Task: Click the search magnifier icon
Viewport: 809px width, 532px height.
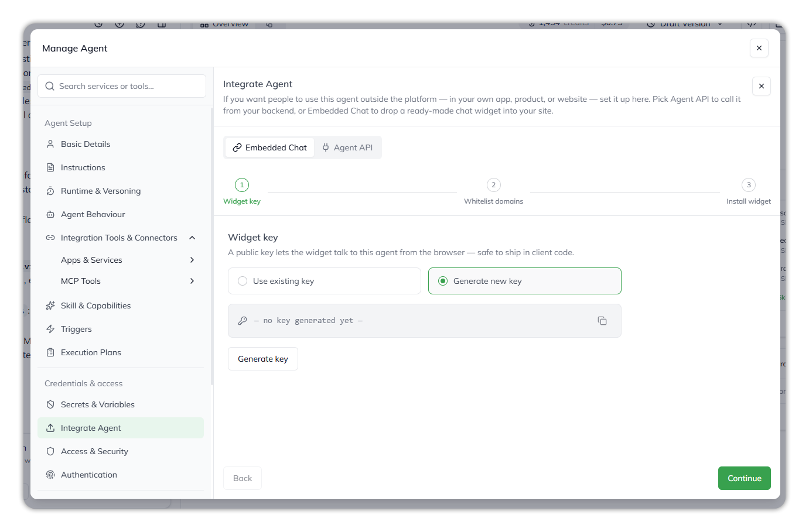Action: tap(50, 86)
